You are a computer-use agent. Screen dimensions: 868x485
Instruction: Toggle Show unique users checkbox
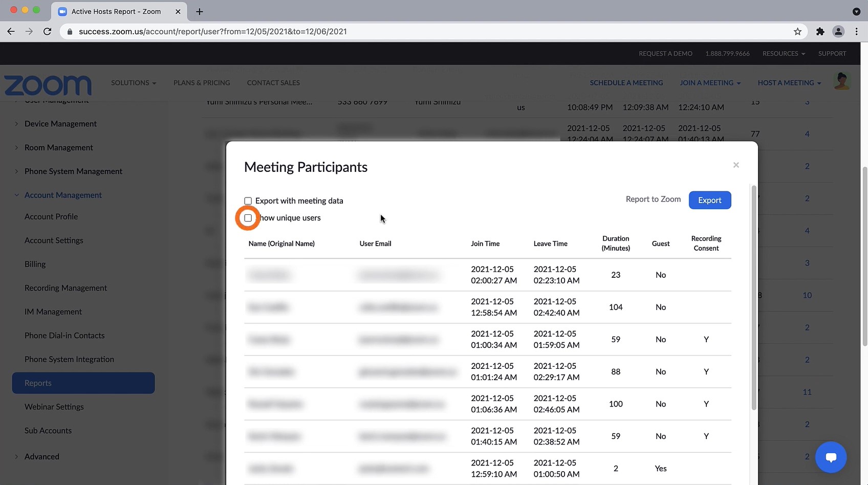(x=248, y=218)
